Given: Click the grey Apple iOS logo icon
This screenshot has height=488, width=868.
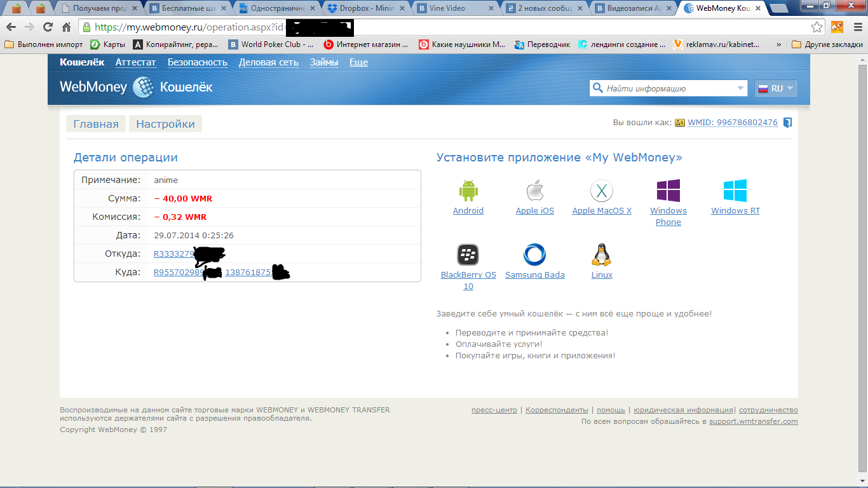Looking at the screenshot, I should click(x=535, y=191).
